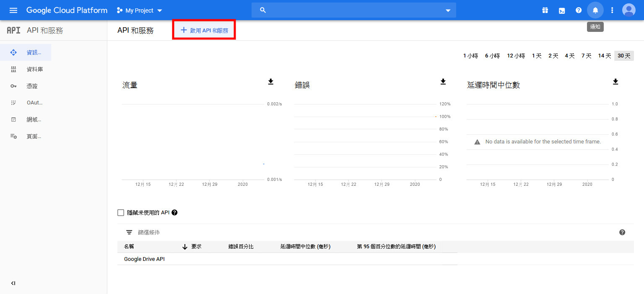Click the page settings gear-list icon
This screenshot has height=294, width=644.
[13, 136]
